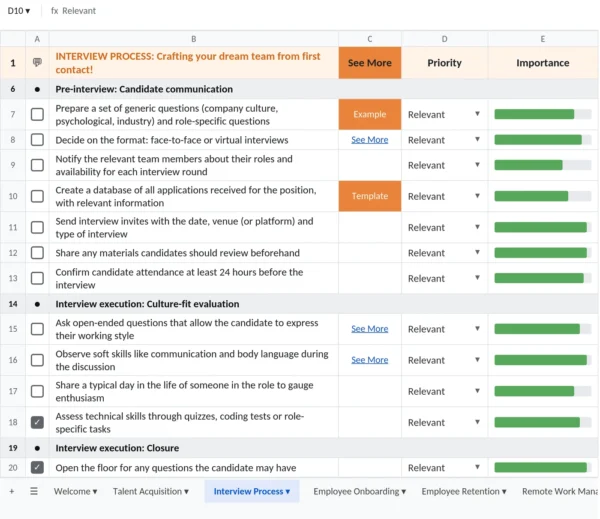Image resolution: width=600 pixels, height=519 pixels.
Task: Select 'Relevant' cell in row 17
Action: pyautogui.click(x=444, y=392)
